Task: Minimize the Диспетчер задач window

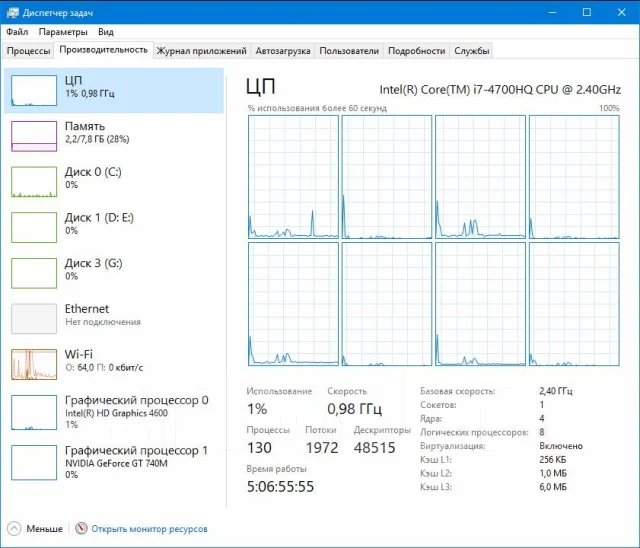Action: tap(552, 12)
